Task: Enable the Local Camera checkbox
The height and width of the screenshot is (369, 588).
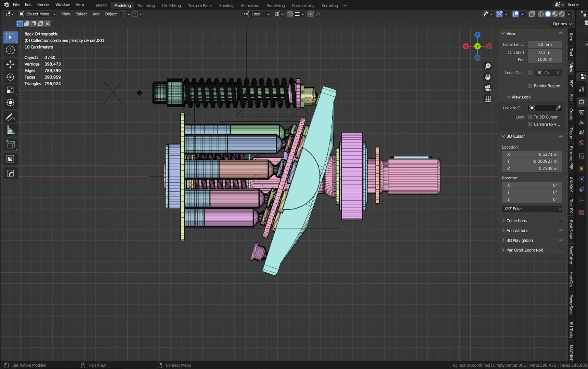Action: (530, 73)
